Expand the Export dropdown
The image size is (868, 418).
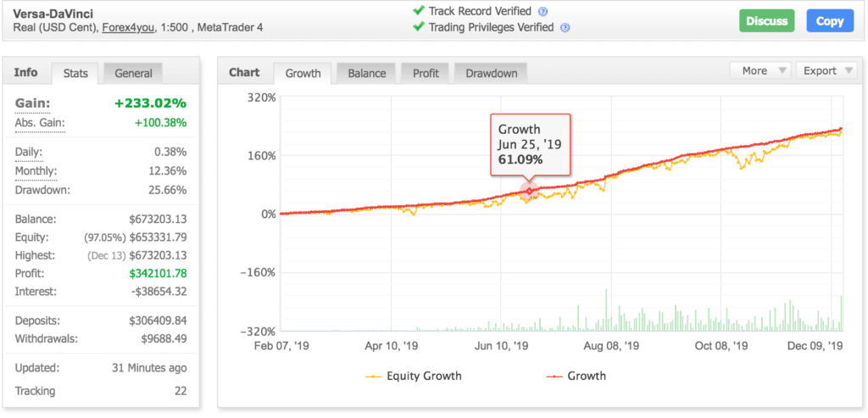826,71
